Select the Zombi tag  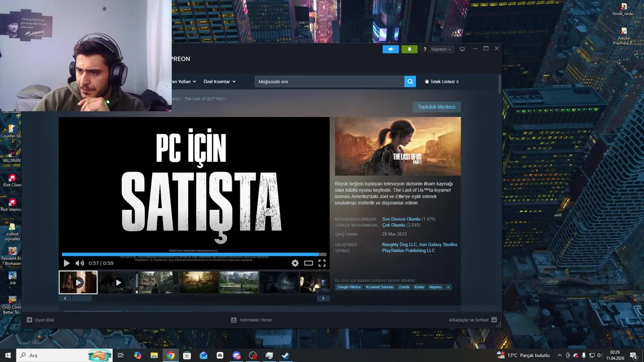click(x=404, y=287)
